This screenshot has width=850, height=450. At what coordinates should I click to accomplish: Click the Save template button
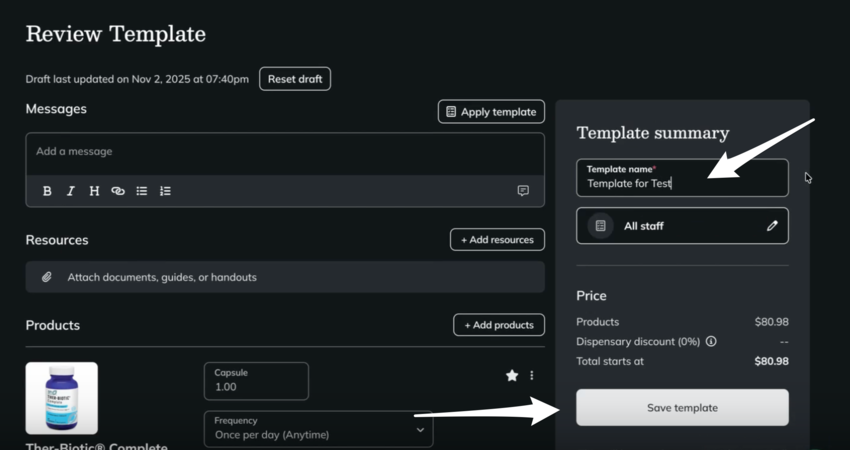point(682,408)
